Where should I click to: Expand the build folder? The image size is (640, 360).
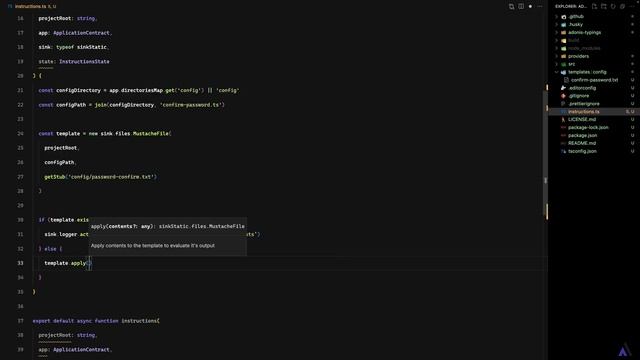[557, 40]
